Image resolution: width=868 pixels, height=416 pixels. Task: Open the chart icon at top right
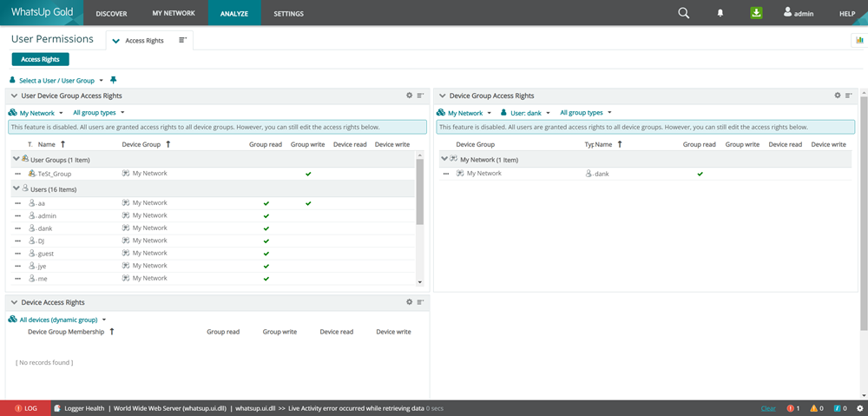tap(858, 40)
